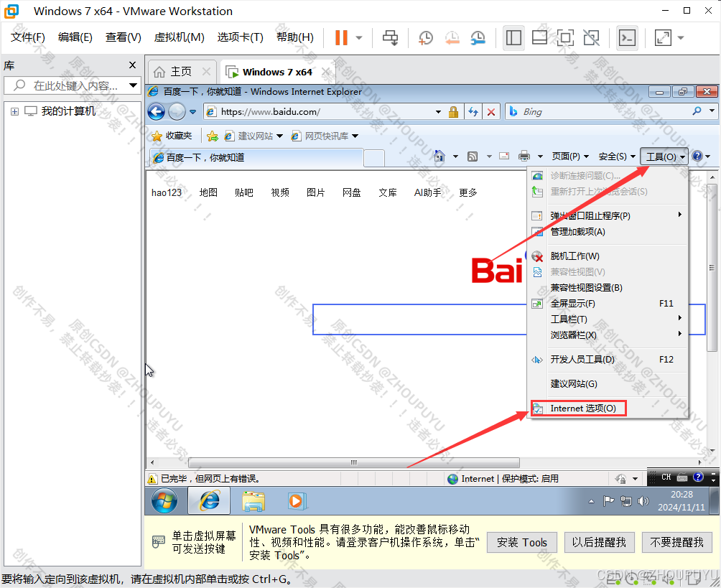Open IE help question mark icon
The image size is (721, 588).
pyautogui.click(x=697, y=157)
